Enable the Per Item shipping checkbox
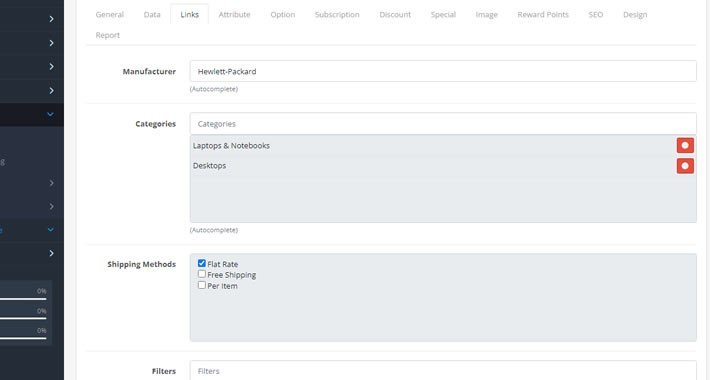The image size is (710, 380). click(202, 285)
